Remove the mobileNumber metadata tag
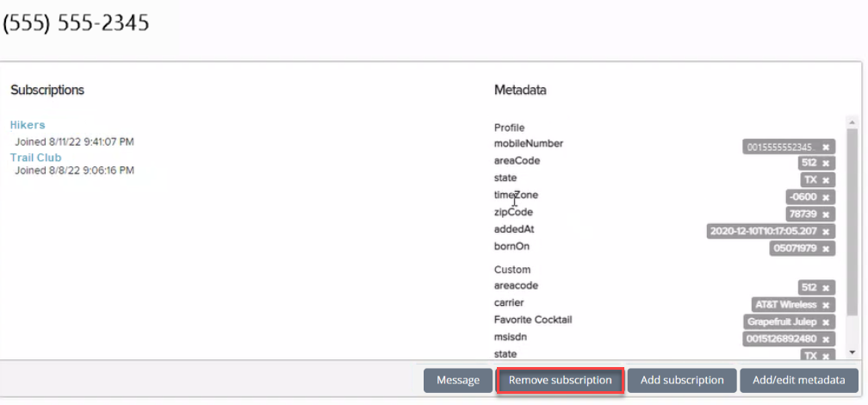The width and height of the screenshot is (868, 405). pyautogui.click(x=827, y=147)
